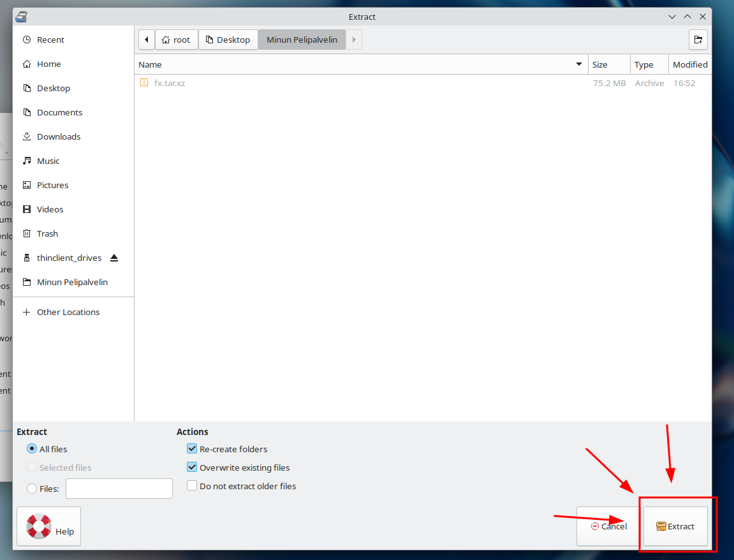The width and height of the screenshot is (734, 560).
Task: Click the Extract button
Action: (x=675, y=526)
